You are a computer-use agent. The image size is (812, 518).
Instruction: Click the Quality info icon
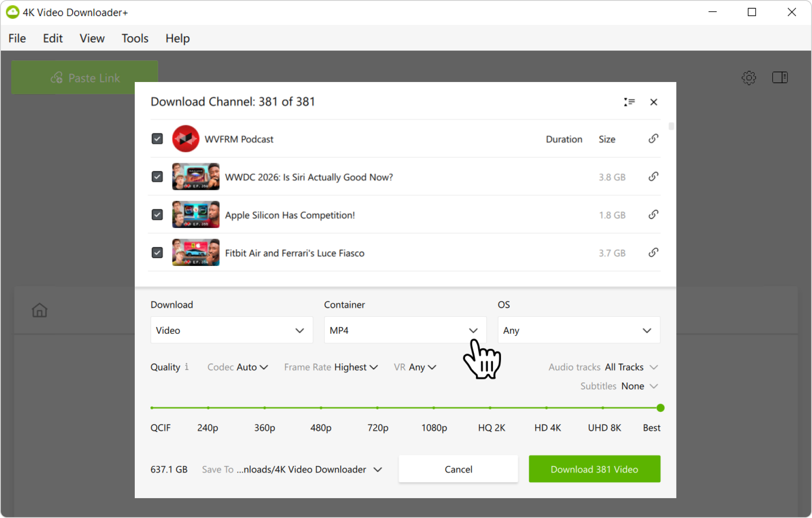click(x=187, y=366)
